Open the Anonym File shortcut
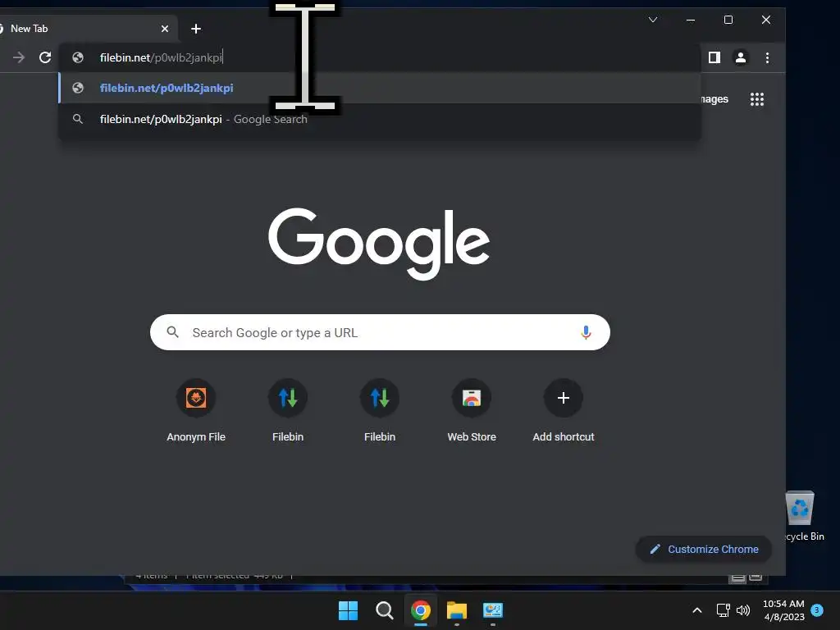 [196, 411]
